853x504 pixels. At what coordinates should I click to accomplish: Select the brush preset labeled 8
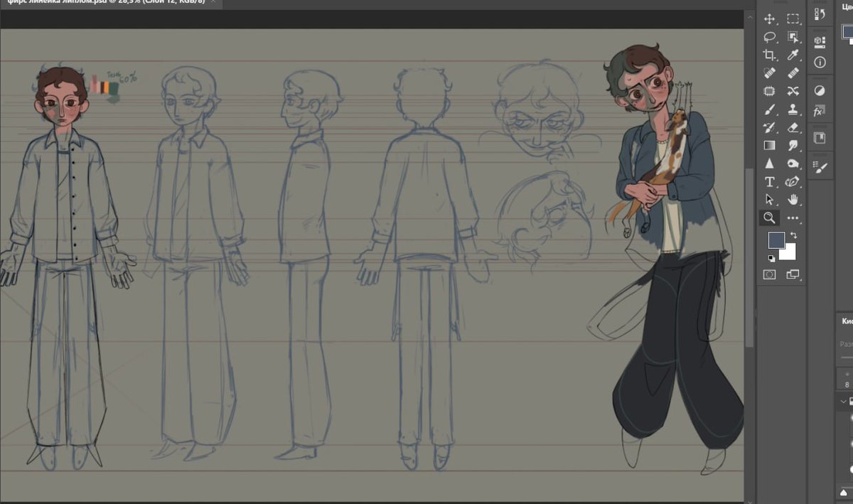click(847, 378)
